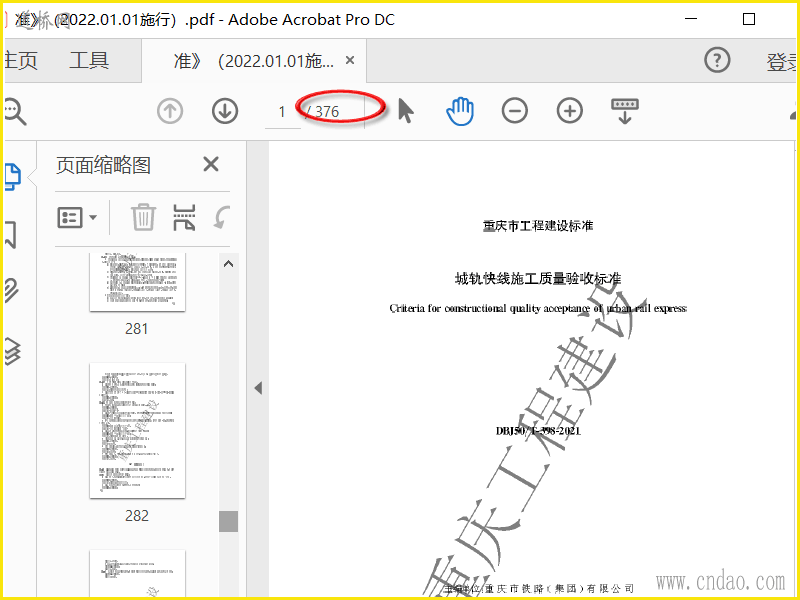Open the Tools tab
The width and height of the screenshot is (800, 600).
click(89, 61)
